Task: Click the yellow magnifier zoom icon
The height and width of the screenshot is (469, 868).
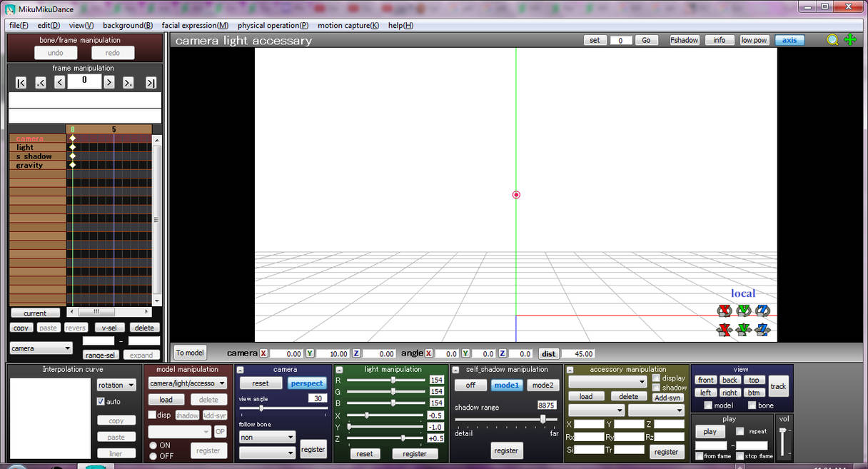Action: coord(832,40)
